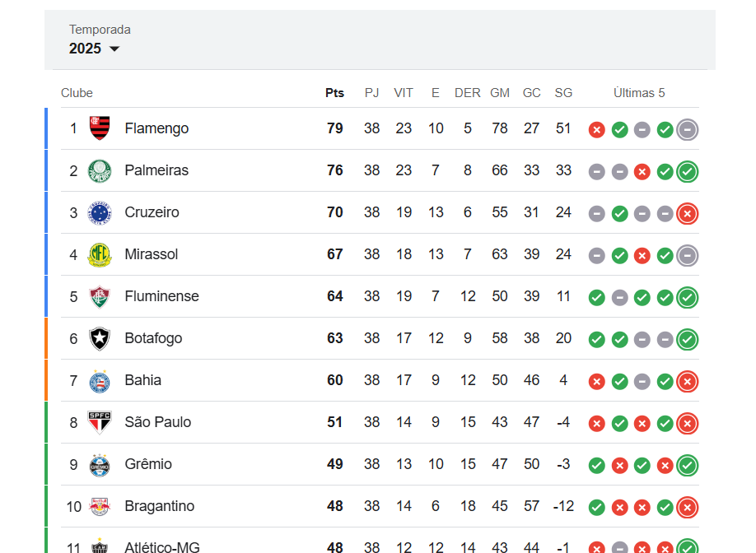
Task: Click the Cruzeiro club crest
Action: click(100, 212)
